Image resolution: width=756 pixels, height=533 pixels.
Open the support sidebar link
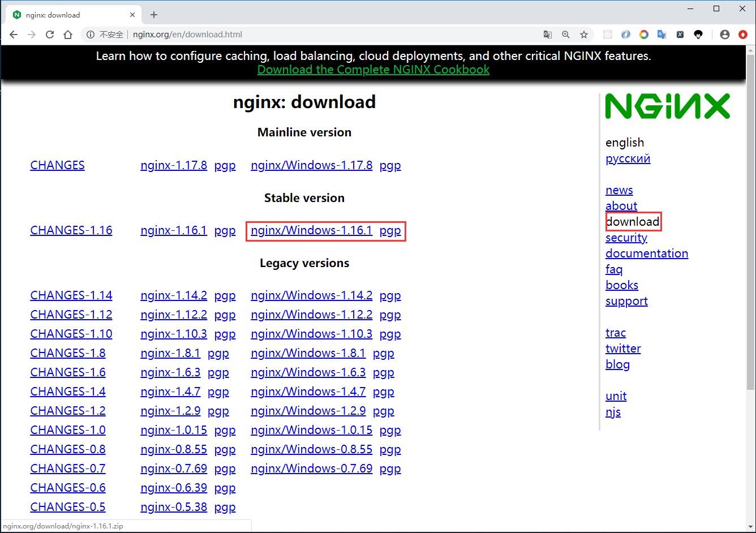tap(626, 301)
